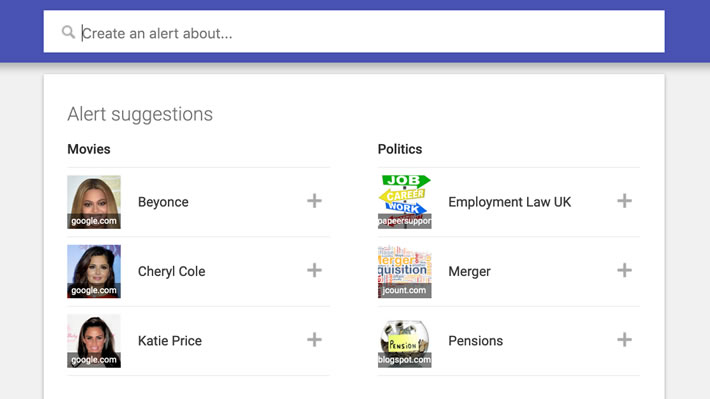Select the Employment Law UK suggestion text
Viewport: 710px width, 399px height.
[509, 202]
